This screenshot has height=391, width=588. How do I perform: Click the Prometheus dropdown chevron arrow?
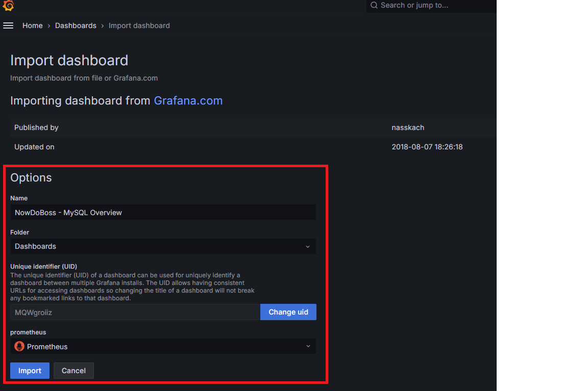click(x=308, y=347)
